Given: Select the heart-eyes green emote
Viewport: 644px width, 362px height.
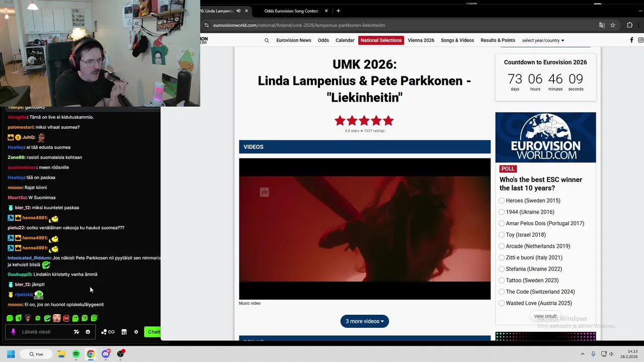Looking at the screenshot, I should (x=85, y=318).
